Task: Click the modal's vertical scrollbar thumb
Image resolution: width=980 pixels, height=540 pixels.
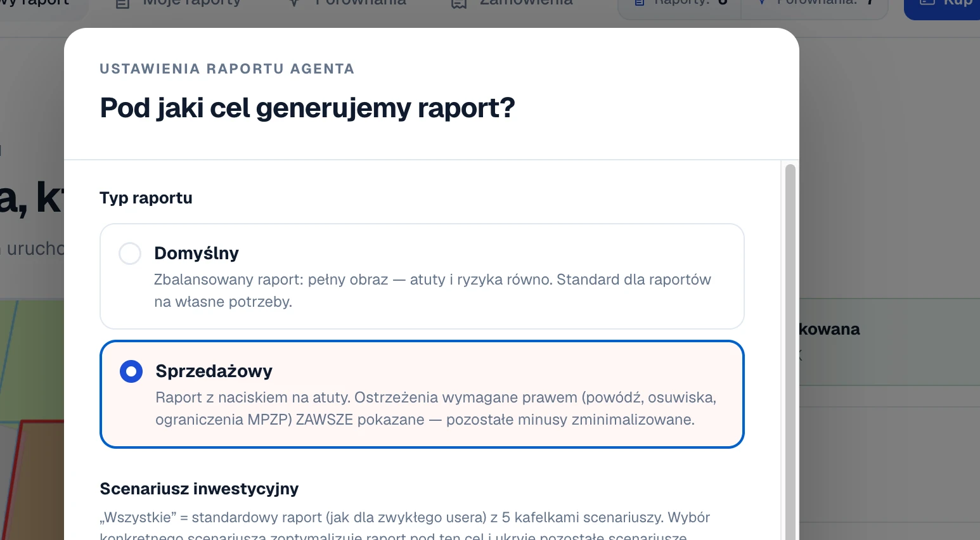Action: pos(790,352)
